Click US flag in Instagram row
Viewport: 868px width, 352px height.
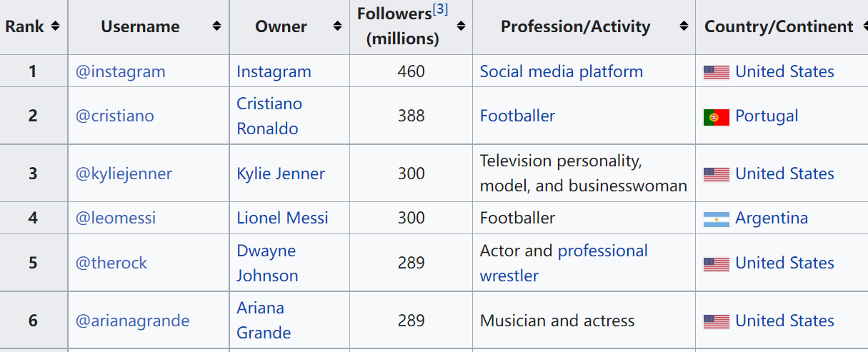(x=717, y=72)
